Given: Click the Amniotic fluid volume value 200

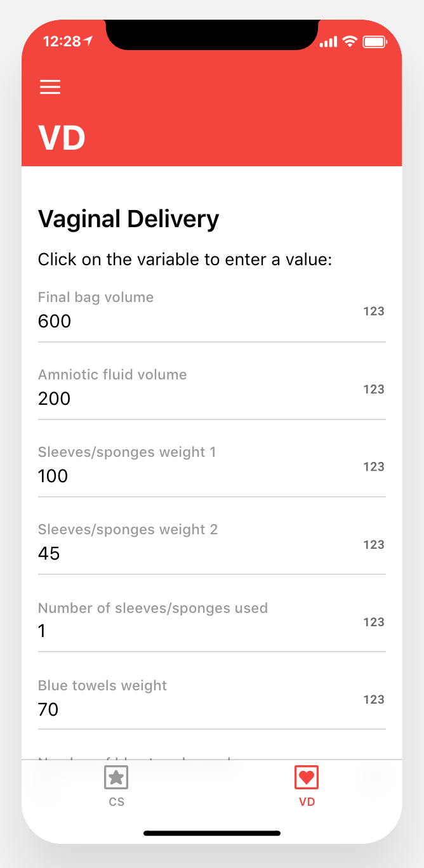Looking at the screenshot, I should (54, 398).
